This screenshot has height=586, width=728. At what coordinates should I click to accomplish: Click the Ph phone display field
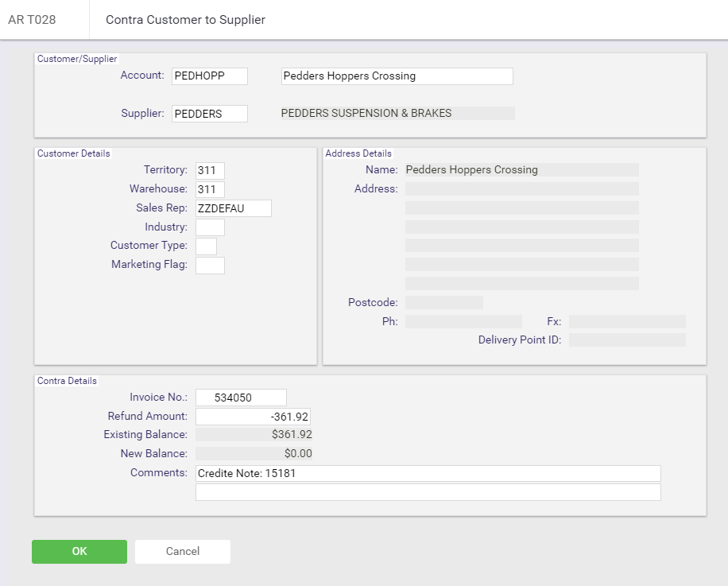coord(463,321)
